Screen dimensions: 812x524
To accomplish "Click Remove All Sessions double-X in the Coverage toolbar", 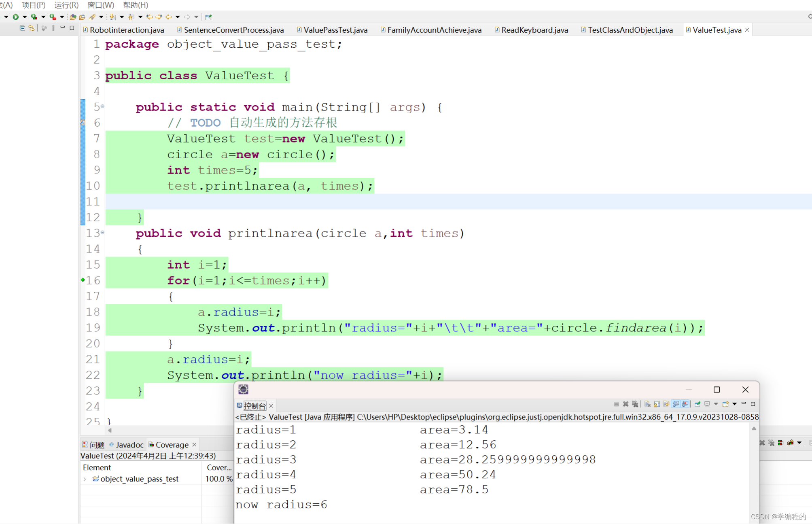I will pyautogui.click(x=771, y=443).
